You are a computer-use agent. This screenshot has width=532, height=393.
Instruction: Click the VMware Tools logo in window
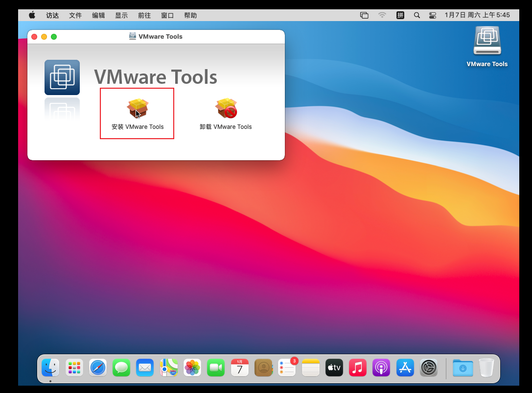tap(62, 77)
